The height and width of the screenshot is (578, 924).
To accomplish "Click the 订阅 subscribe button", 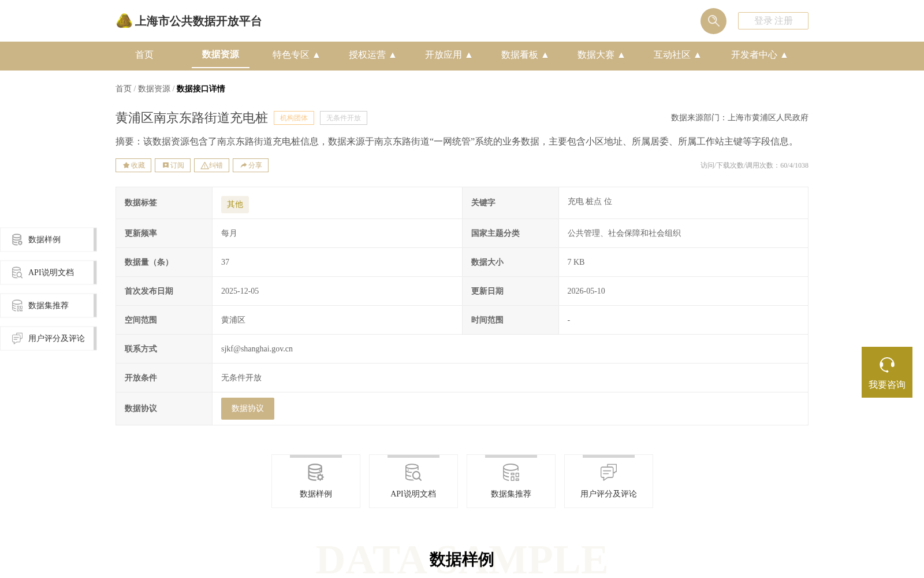I will tap(173, 165).
